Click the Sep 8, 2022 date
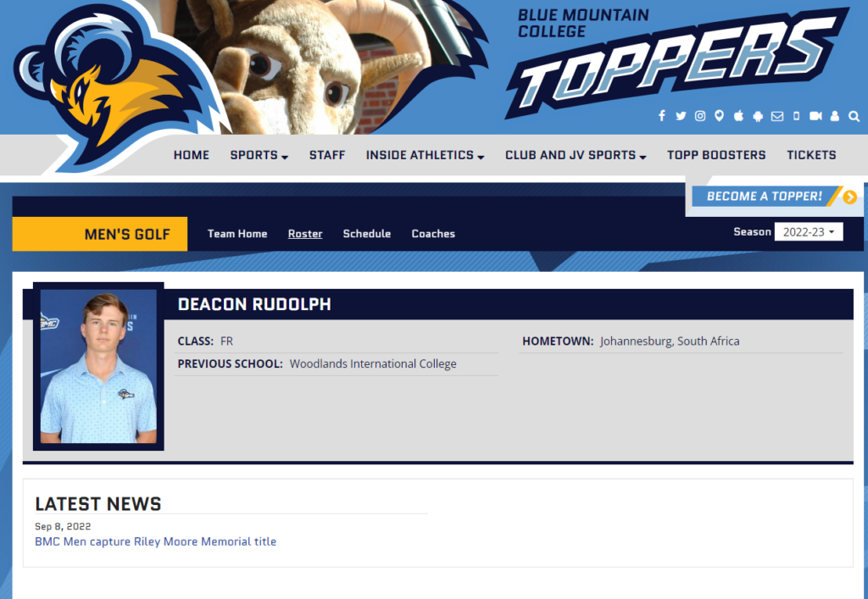Viewport: 868px width, 599px height. click(x=63, y=526)
